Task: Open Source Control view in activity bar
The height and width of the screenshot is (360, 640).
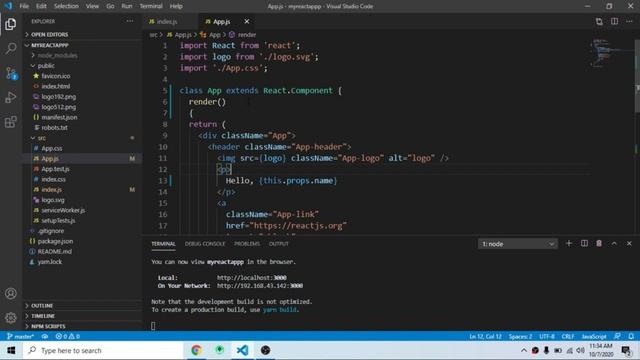Action: 11,73
